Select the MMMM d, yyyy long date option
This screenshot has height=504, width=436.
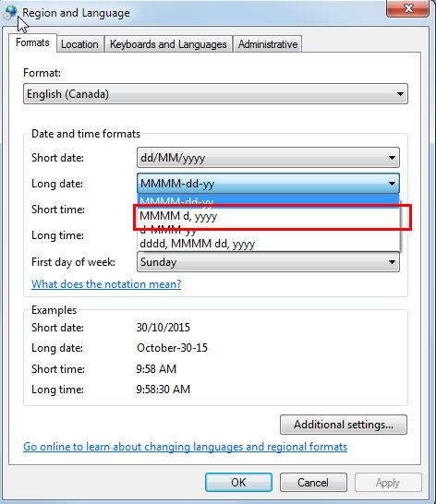tap(269, 216)
